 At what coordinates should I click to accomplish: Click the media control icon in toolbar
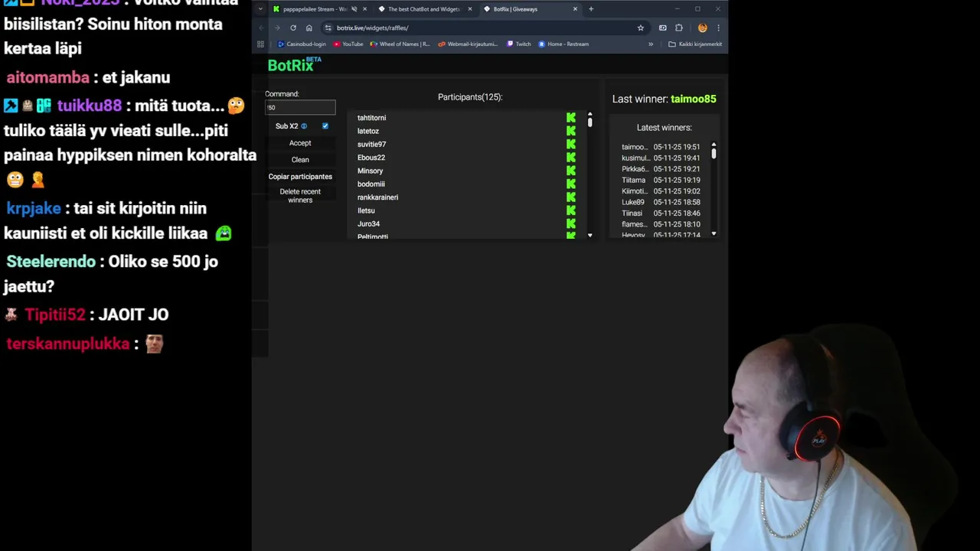click(663, 28)
